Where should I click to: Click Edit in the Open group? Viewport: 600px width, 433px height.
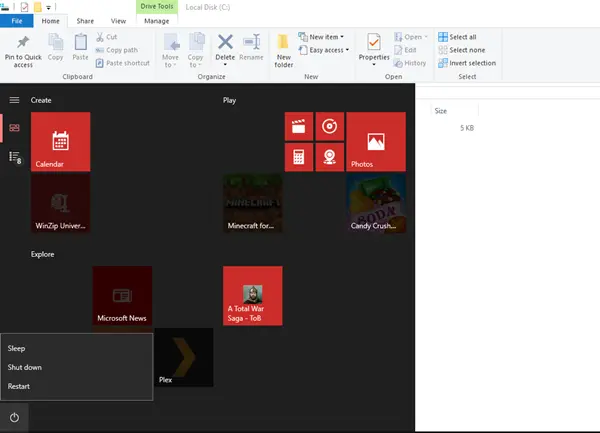coord(405,50)
